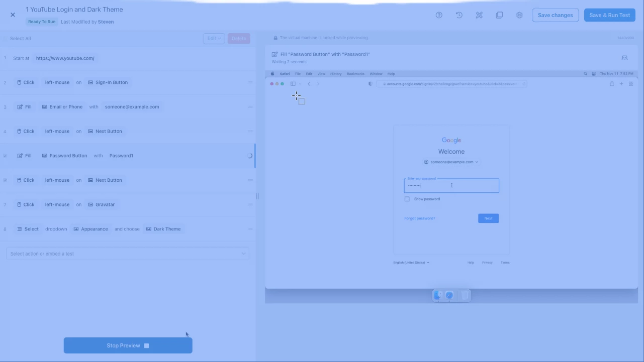This screenshot has width=644, height=362.
Task: Select the Sign-In Button element chip
Action: point(108,82)
